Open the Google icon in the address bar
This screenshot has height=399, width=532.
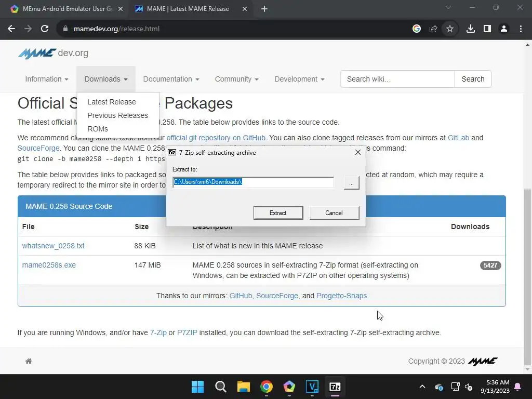point(417,29)
